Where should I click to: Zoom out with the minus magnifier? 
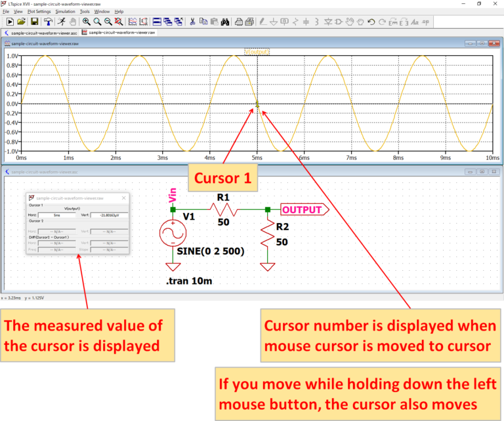coord(108,22)
